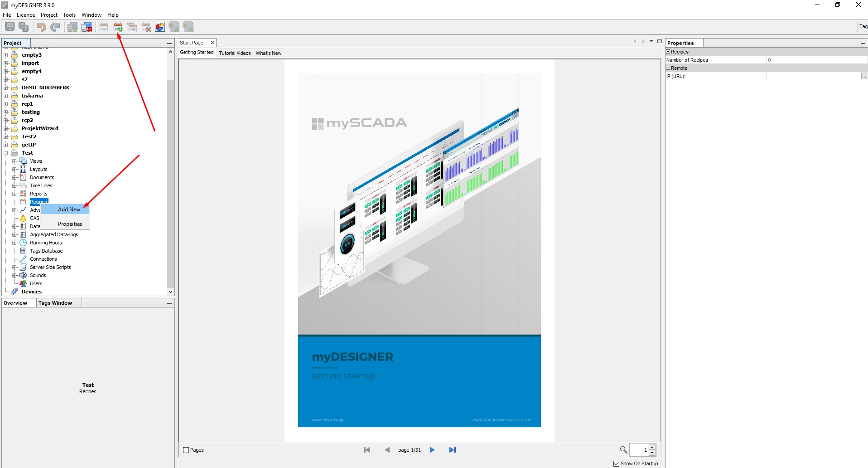
Task: Choose Add New from the context menu
Action: point(65,210)
